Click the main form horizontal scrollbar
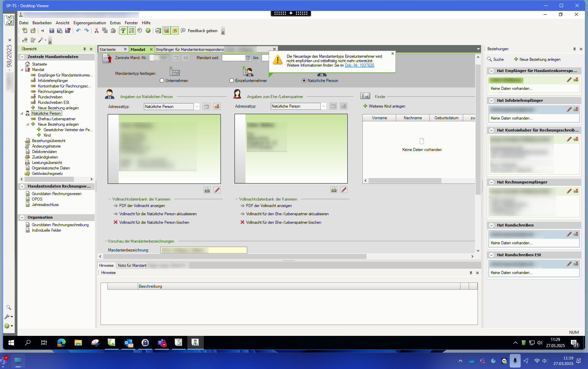The height and width of the screenshot is (369, 588). click(232, 256)
